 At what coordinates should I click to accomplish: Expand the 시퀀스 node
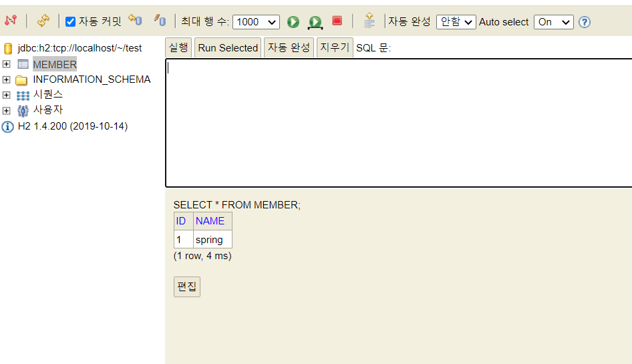point(6,95)
